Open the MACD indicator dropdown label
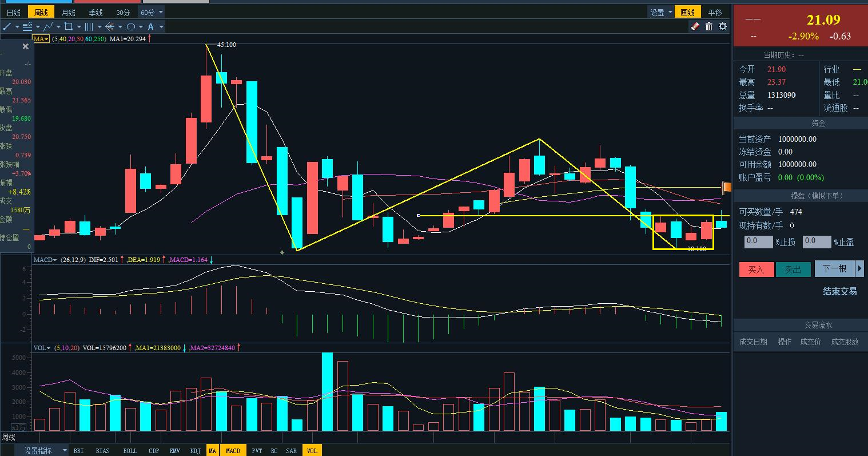Screen dimensions: 868x456 45,260
